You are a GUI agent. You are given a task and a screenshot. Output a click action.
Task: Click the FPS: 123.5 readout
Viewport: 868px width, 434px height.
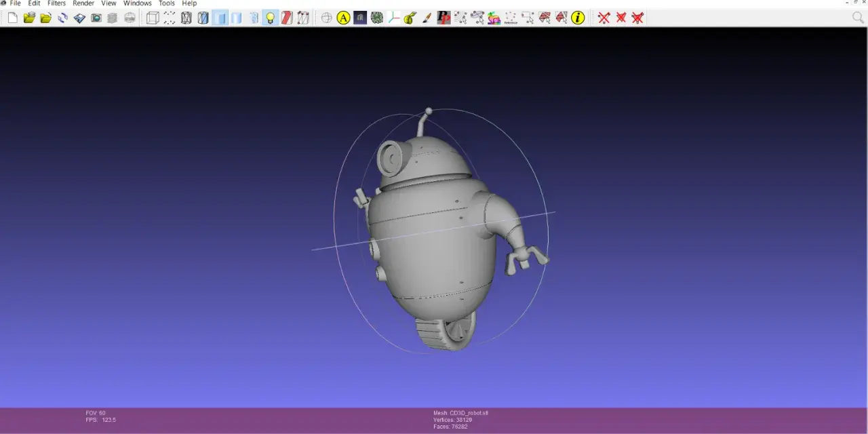tap(101, 420)
